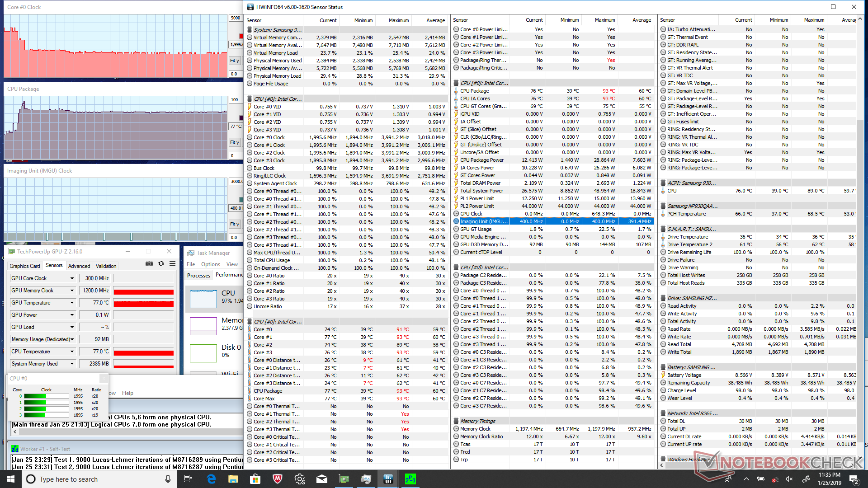Open the GPU Power dropdown
The image size is (868, 488).
tap(72, 315)
